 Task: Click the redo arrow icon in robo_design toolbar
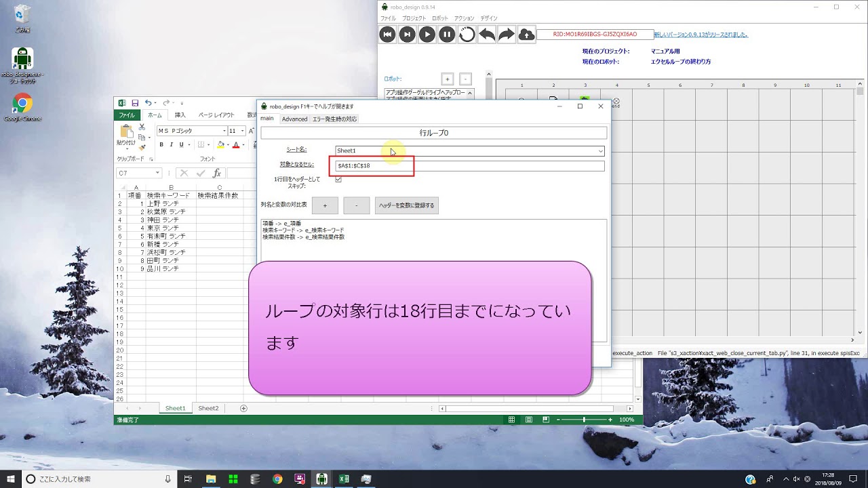pos(507,35)
